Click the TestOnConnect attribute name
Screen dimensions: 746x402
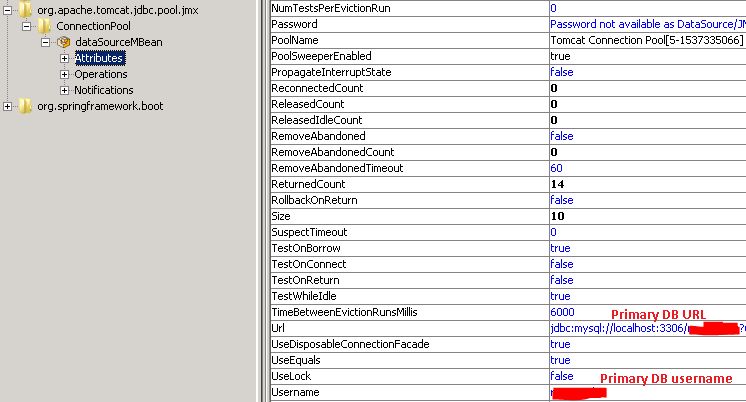coord(309,264)
